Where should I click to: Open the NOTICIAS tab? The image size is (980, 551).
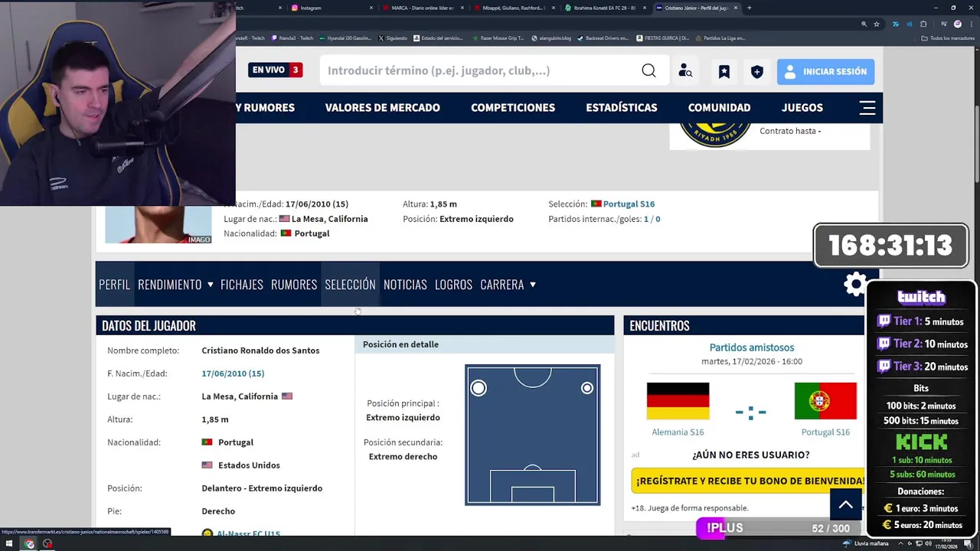405,284
